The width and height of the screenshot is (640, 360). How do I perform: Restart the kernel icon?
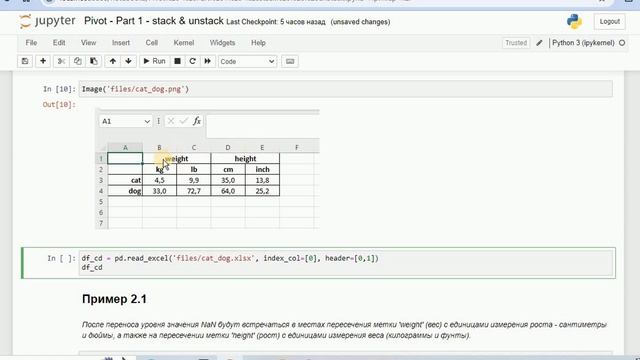[192, 61]
